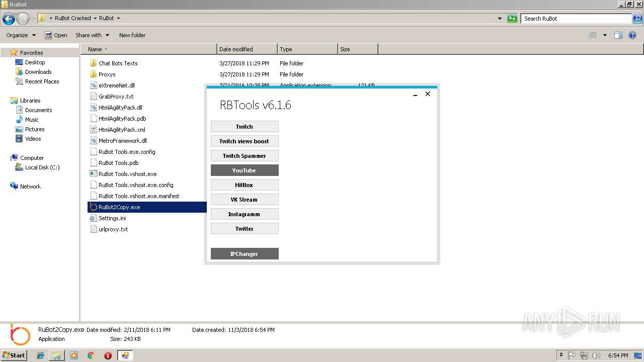Sort by Size column header

pos(358,49)
